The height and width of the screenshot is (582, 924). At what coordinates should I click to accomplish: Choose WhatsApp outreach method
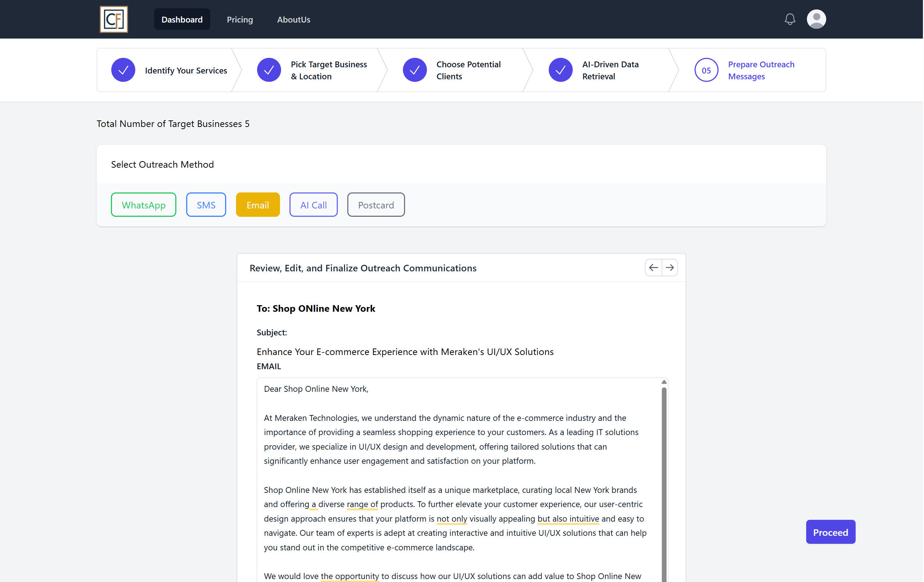(144, 205)
